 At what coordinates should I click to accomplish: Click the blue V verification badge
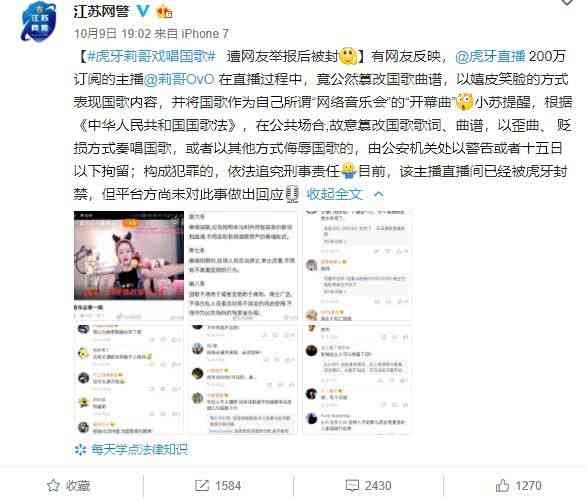[142, 11]
